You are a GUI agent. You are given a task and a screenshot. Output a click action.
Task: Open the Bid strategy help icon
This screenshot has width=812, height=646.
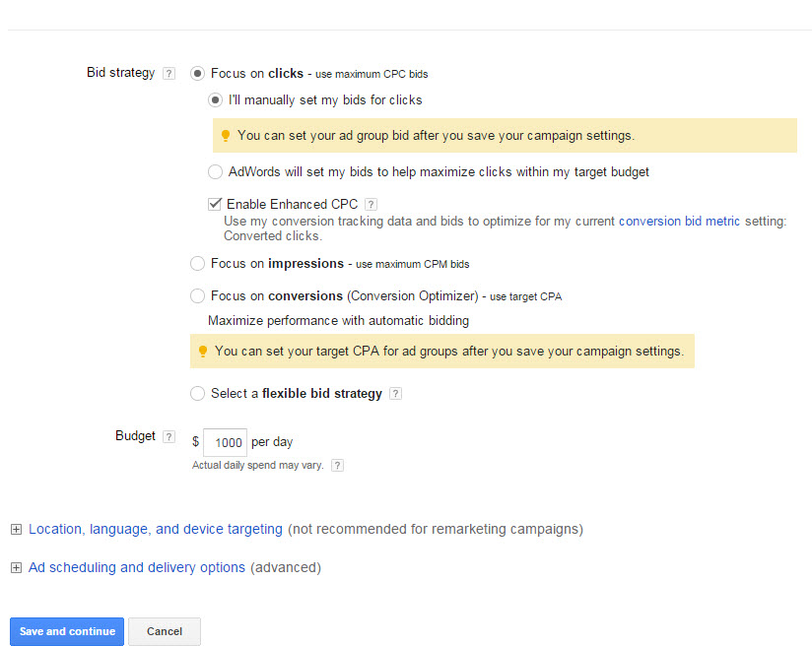coord(168,72)
